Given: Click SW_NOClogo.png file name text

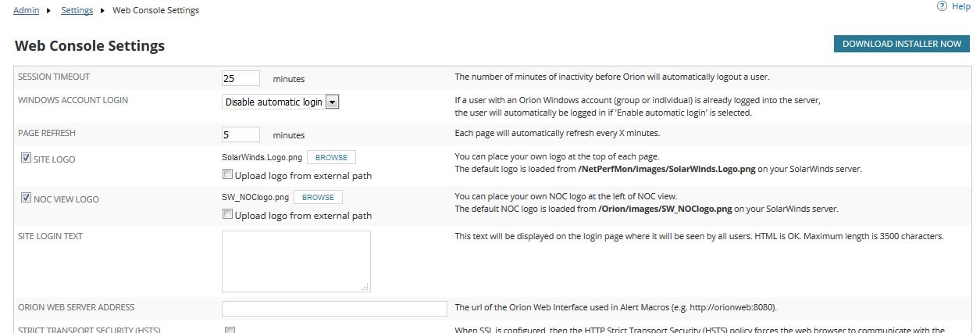Looking at the screenshot, I should [x=255, y=197].
